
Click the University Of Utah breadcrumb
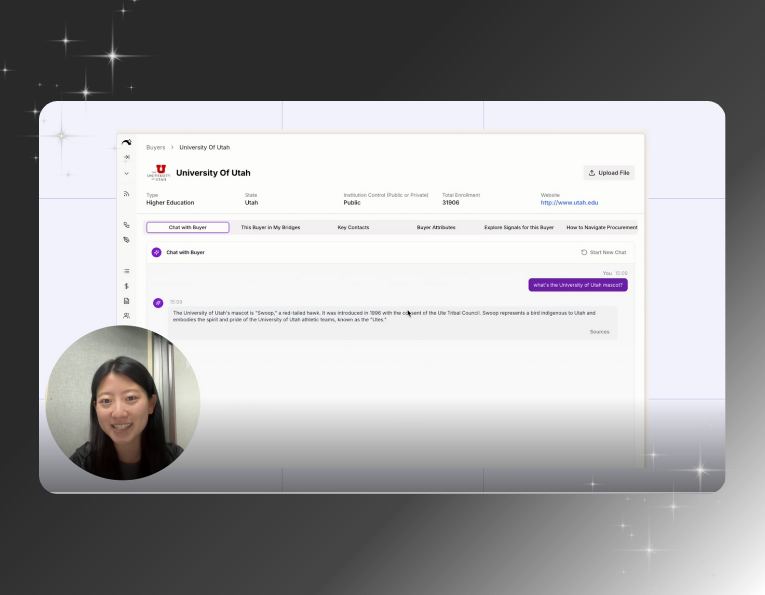click(204, 147)
